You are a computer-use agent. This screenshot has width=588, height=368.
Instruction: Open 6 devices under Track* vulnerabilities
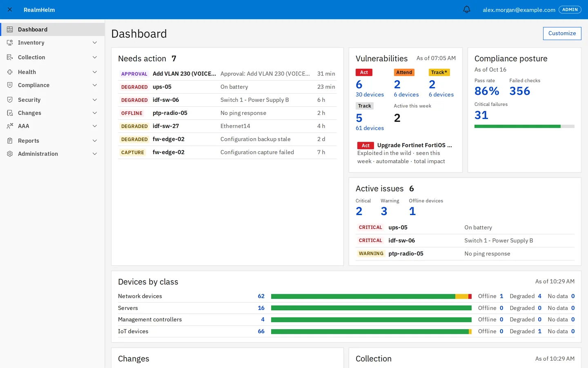pyautogui.click(x=441, y=94)
